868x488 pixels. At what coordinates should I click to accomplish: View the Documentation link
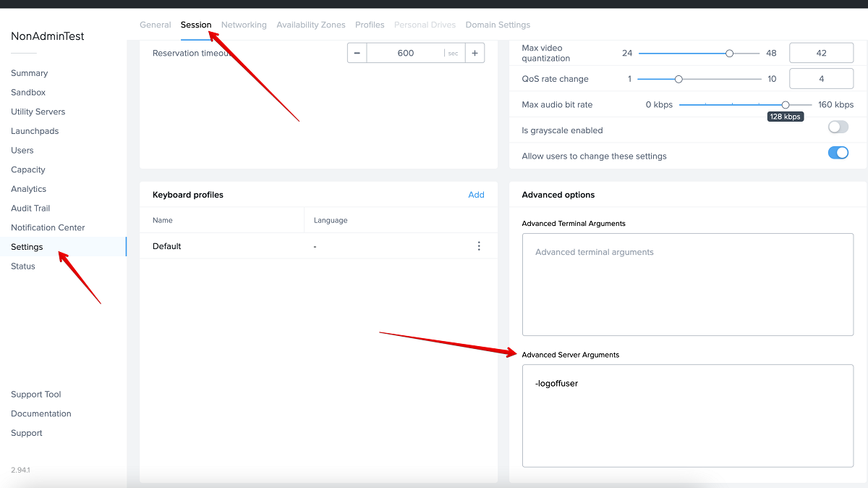[x=41, y=413]
